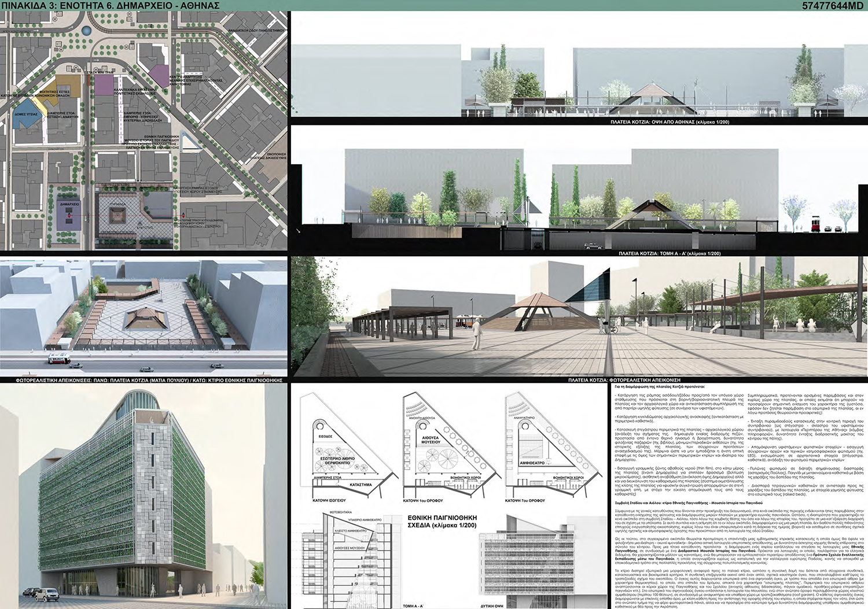Click label 'ΚΛΕΙΣΤΟ ΑΜΦΙΘΕΑΤΡΟ' on section drawing

click(351, 530)
